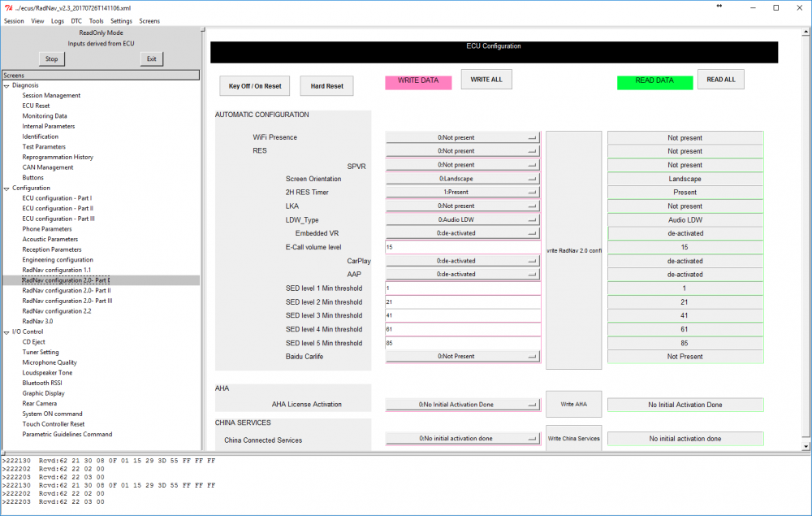Open the WiFi Presence dropdown
Viewport: 812px width, 516px height.
pyautogui.click(x=462, y=138)
